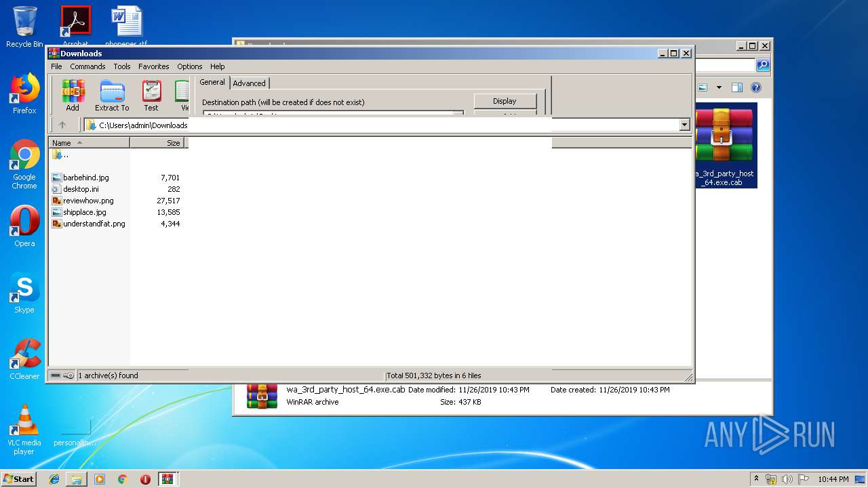
Task: Open the view options dropdown arrow in Explorer
Action: pos(719,87)
